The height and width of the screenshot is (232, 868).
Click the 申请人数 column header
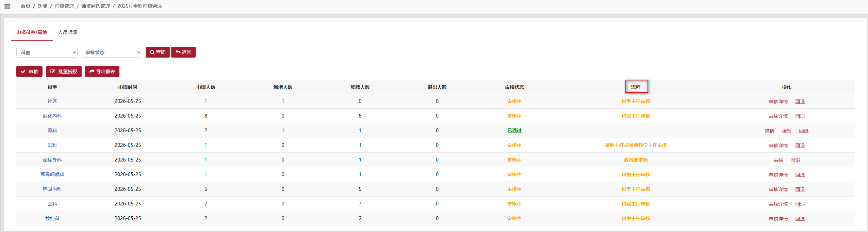[206, 87]
